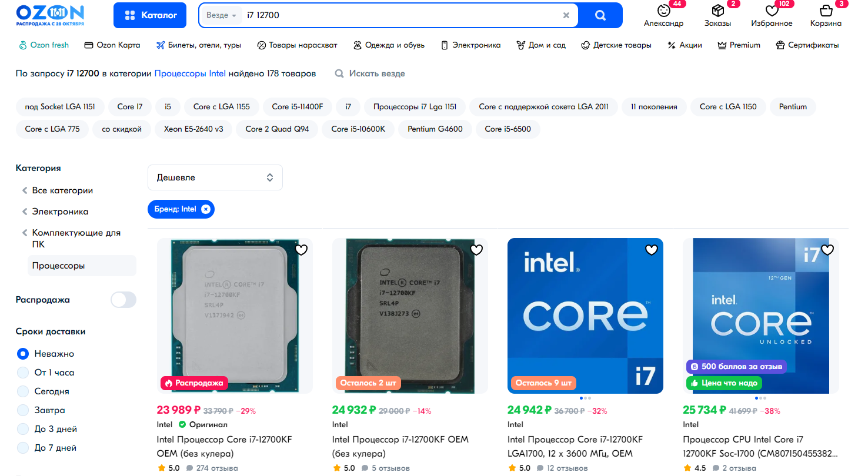Viewport: 868px width, 476px height.
Task: Open Сертификаты menu item
Action: point(807,45)
